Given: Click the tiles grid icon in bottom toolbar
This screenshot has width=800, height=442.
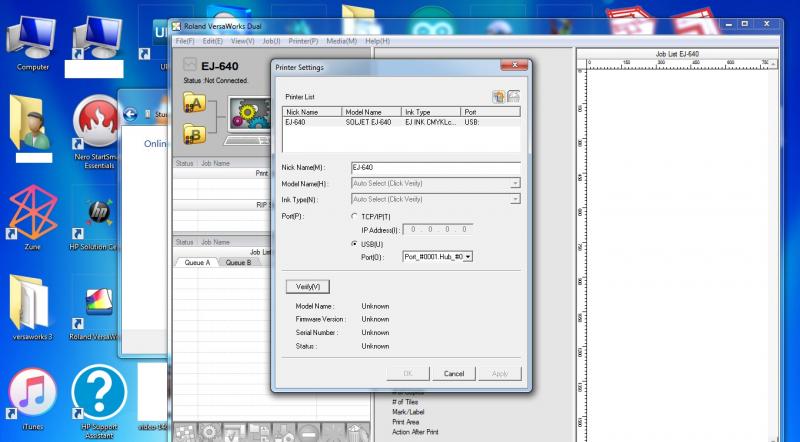Looking at the screenshot, I should [185, 433].
